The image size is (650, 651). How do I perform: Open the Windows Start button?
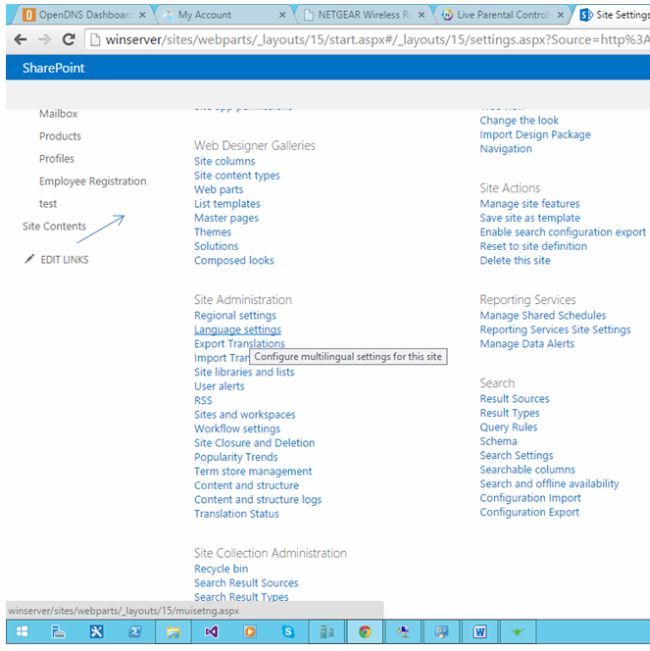point(22,631)
